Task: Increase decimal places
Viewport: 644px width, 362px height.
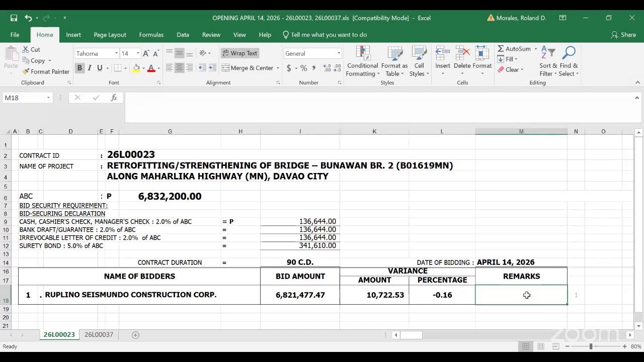Action: (x=327, y=68)
